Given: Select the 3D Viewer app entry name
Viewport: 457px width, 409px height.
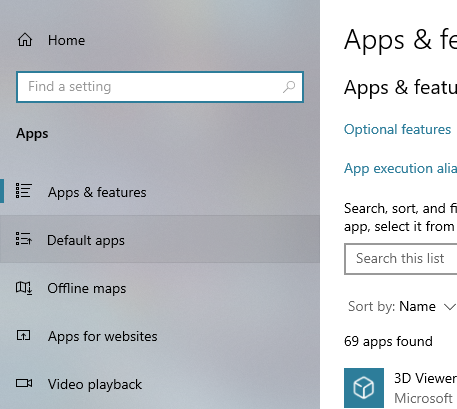Looking at the screenshot, I should coord(425,378).
